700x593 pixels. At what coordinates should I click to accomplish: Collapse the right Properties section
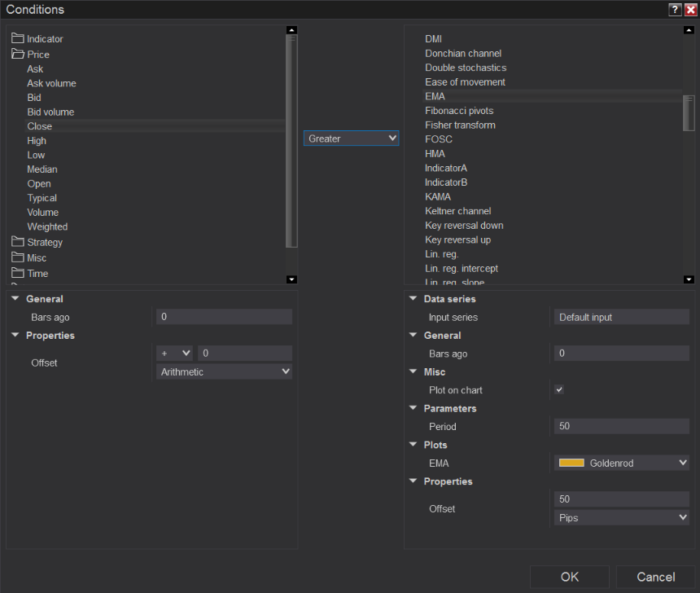coord(413,481)
